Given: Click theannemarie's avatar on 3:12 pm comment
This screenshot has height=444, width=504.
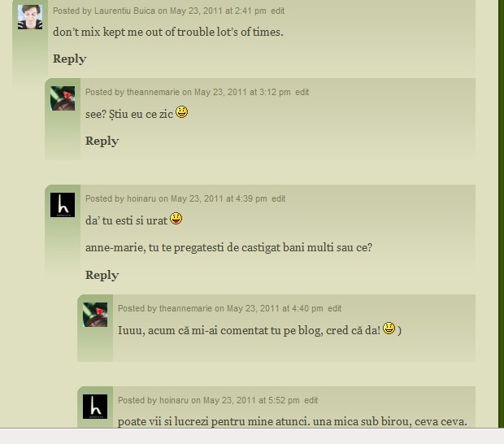Looking at the screenshot, I should 63,98.
